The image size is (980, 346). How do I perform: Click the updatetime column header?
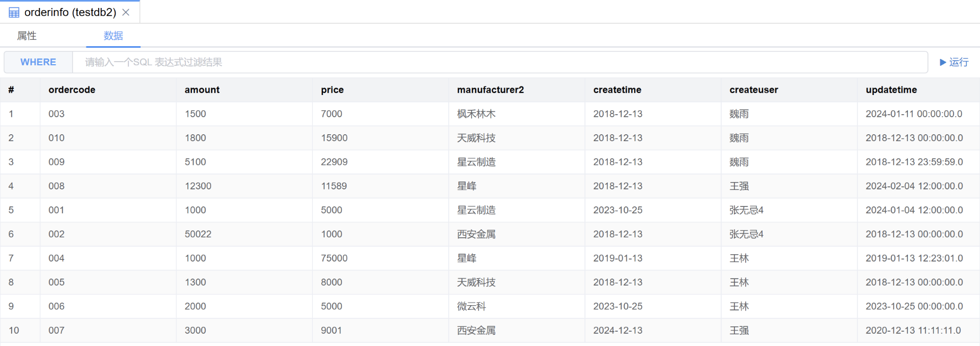[x=891, y=90]
